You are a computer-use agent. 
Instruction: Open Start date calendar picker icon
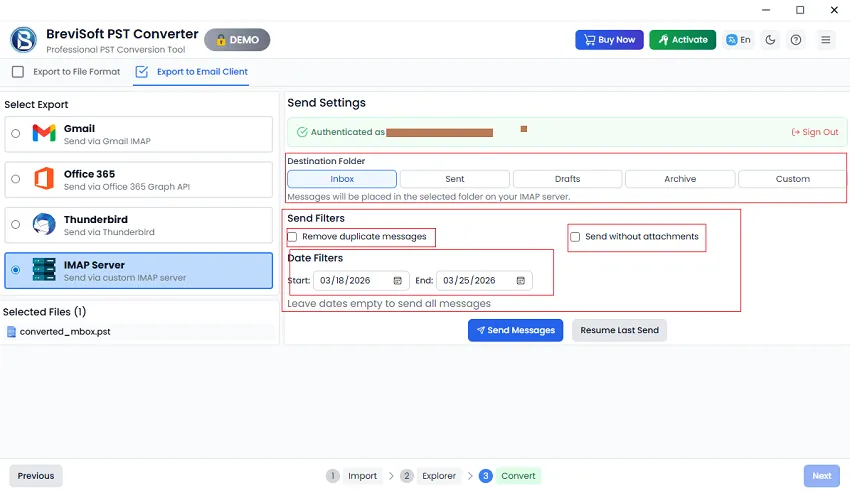coord(397,280)
